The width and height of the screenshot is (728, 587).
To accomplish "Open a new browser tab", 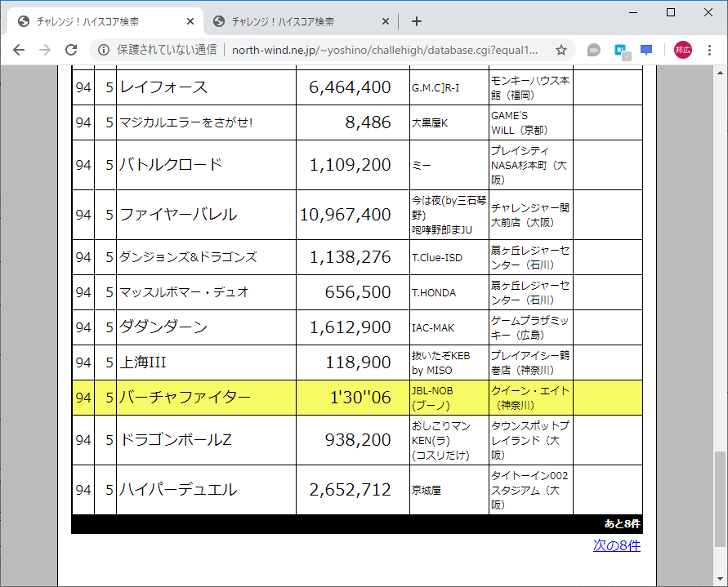I will (x=417, y=21).
